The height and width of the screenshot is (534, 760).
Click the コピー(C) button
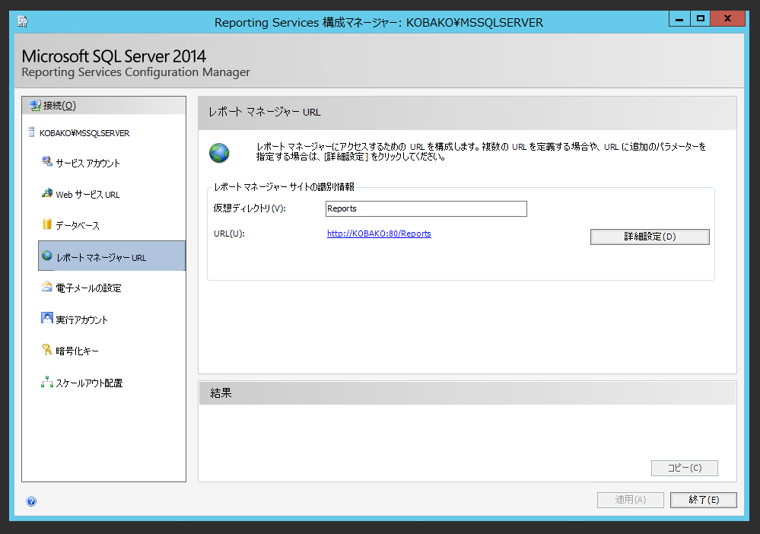(x=684, y=468)
